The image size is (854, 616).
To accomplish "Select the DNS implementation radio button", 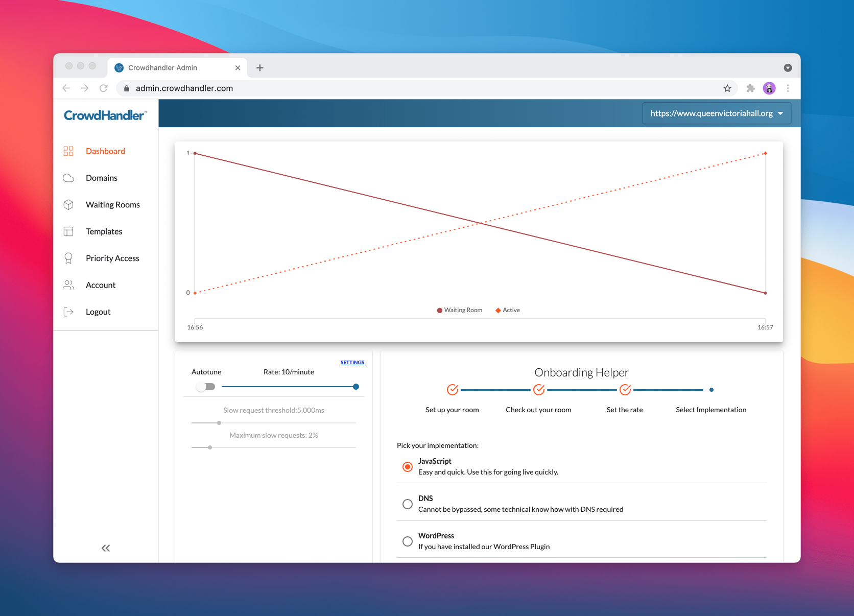I will pyautogui.click(x=408, y=504).
